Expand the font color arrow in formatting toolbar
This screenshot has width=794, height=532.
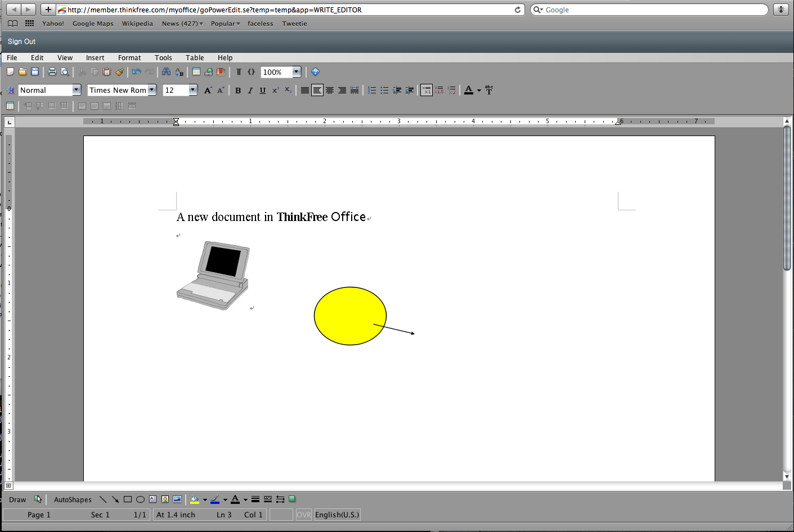pos(479,90)
